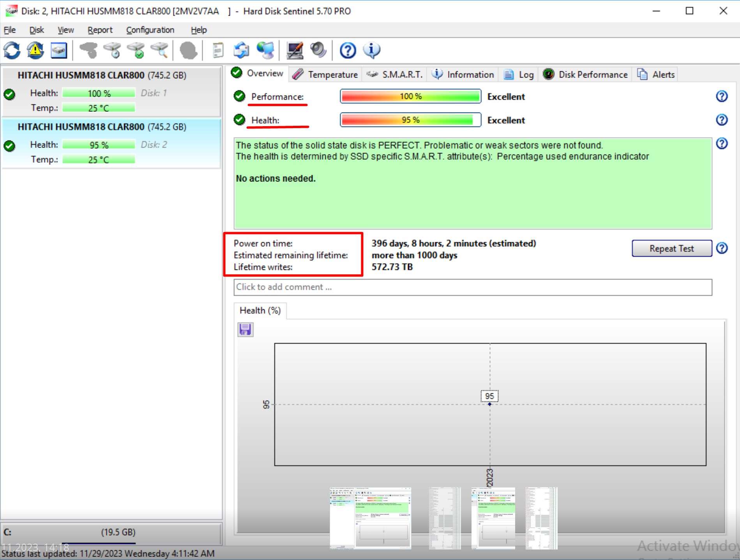Click the Repeat Test button
This screenshot has height=560, width=740.
coord(671,248)
